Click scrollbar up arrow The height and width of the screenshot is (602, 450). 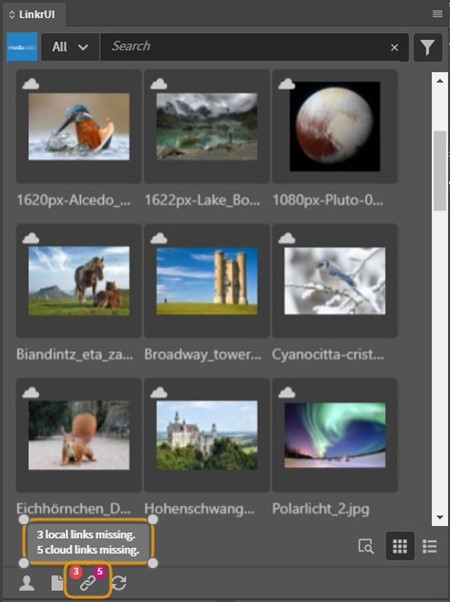[x=440, y=81]
